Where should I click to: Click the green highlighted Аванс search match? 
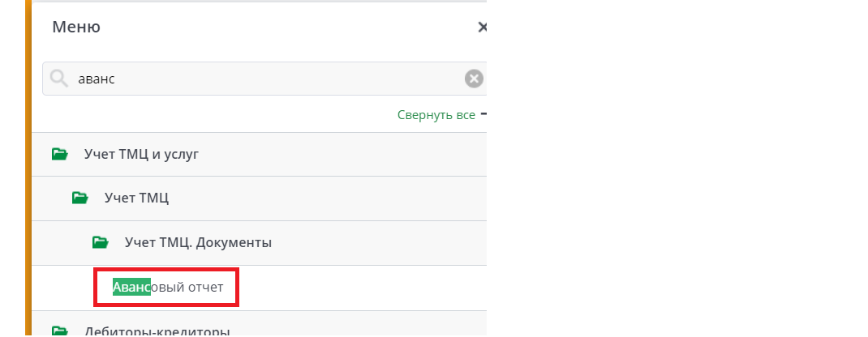tap(131, 288)
